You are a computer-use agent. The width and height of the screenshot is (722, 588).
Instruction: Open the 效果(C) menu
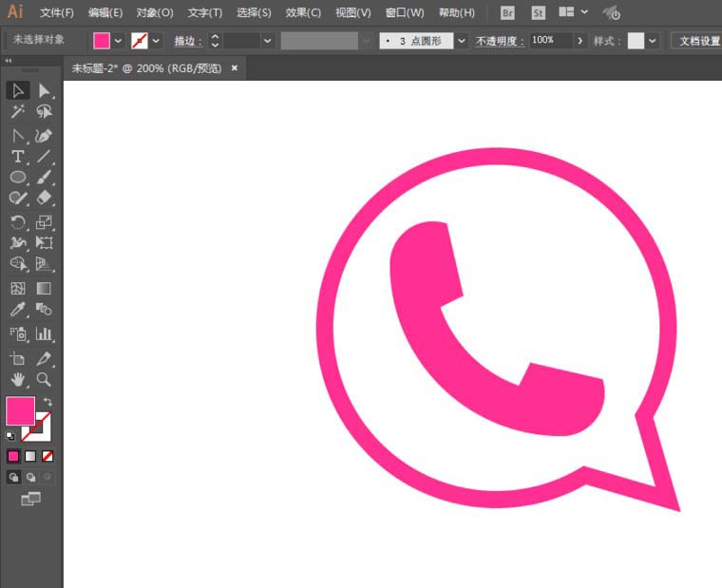[x=303, y=13]
